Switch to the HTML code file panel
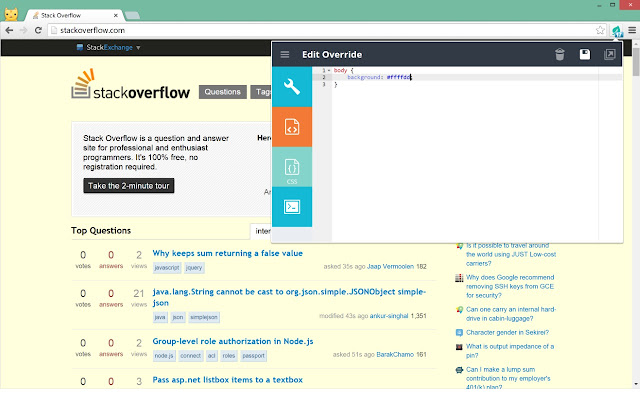Screen dimensions: 640x400 click(x=292, y=127)
